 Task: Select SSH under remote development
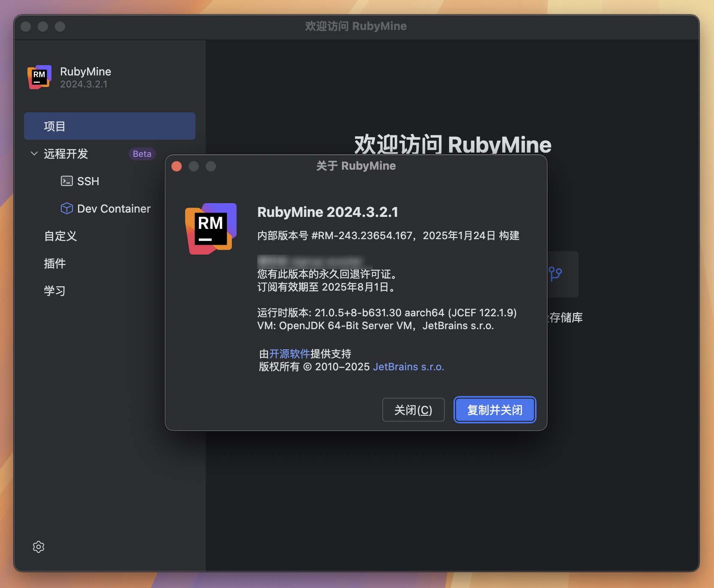point(88,181)
